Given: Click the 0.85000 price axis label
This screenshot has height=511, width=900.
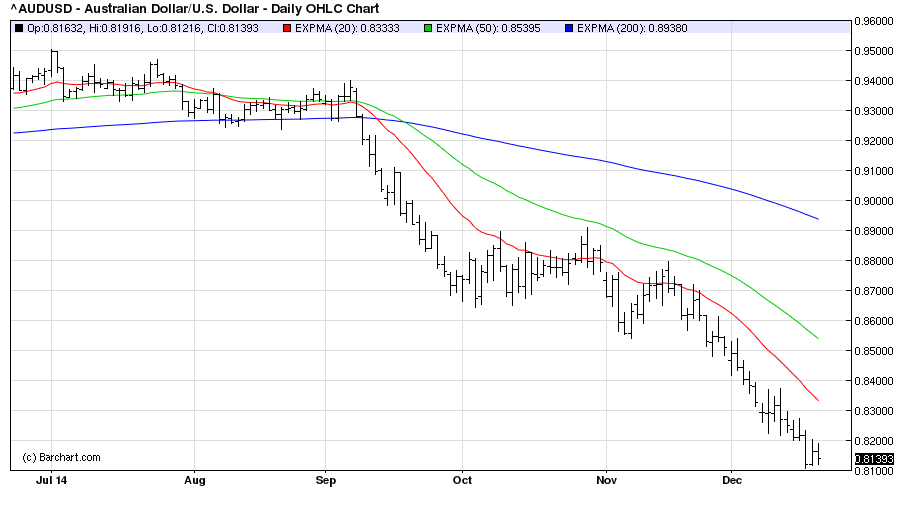Looking at the screenshot, I should [874, 351].
